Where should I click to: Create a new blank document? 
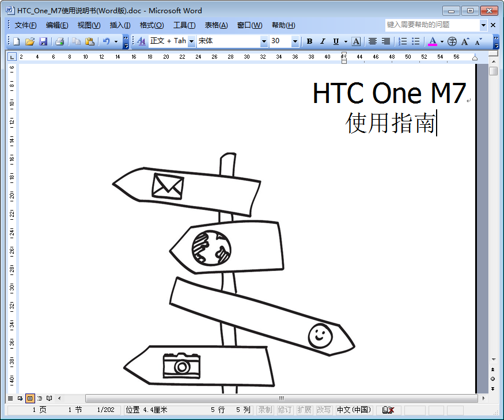(x=16, y=41)
